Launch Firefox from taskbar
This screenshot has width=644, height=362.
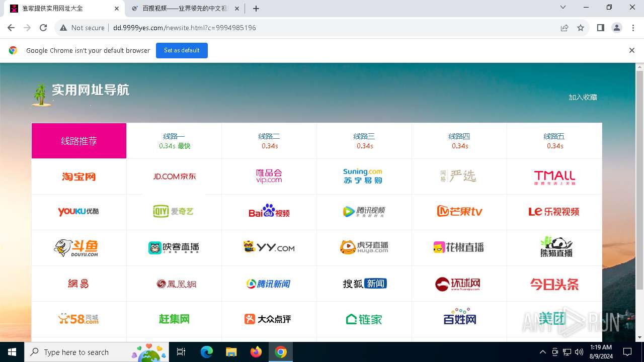click(256, 352)
